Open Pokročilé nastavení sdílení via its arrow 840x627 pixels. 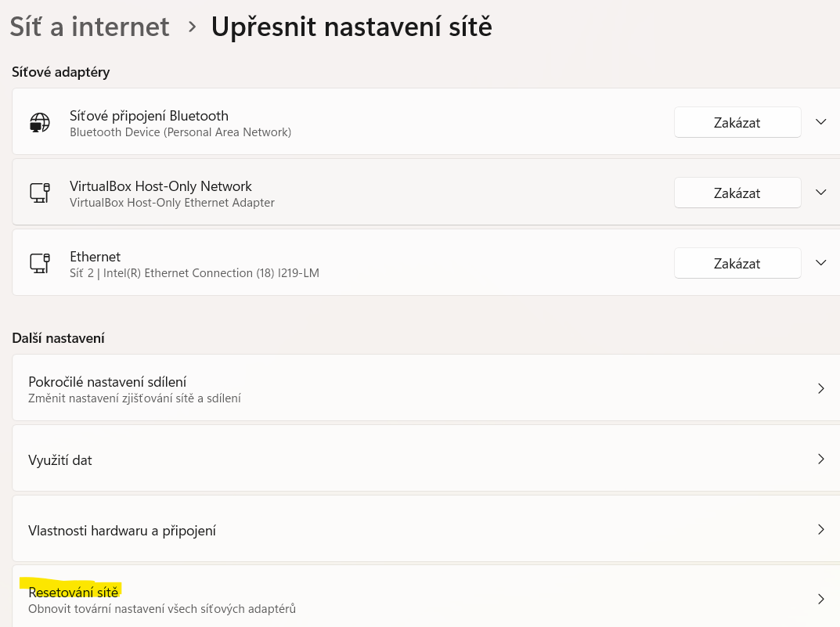point(820,389)
